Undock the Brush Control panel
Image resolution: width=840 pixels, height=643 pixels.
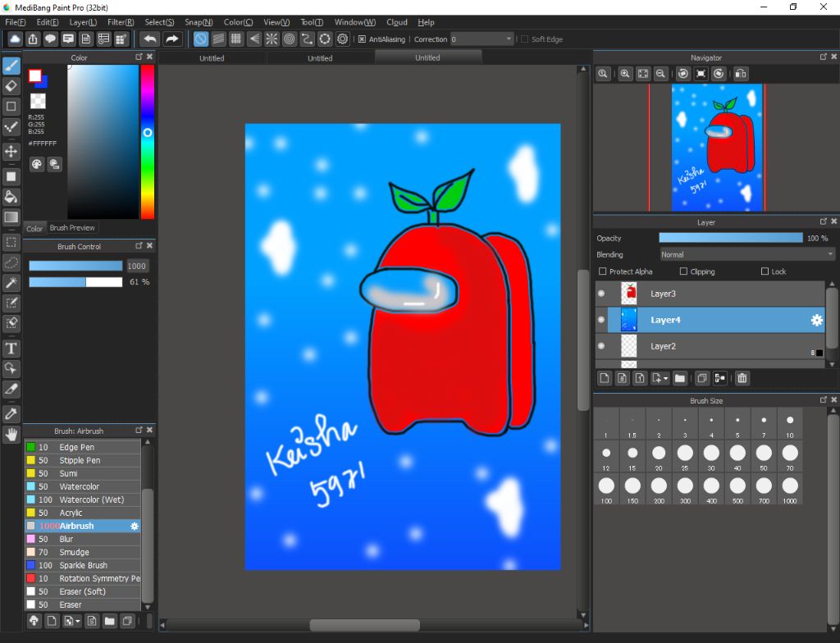(139, 245)
